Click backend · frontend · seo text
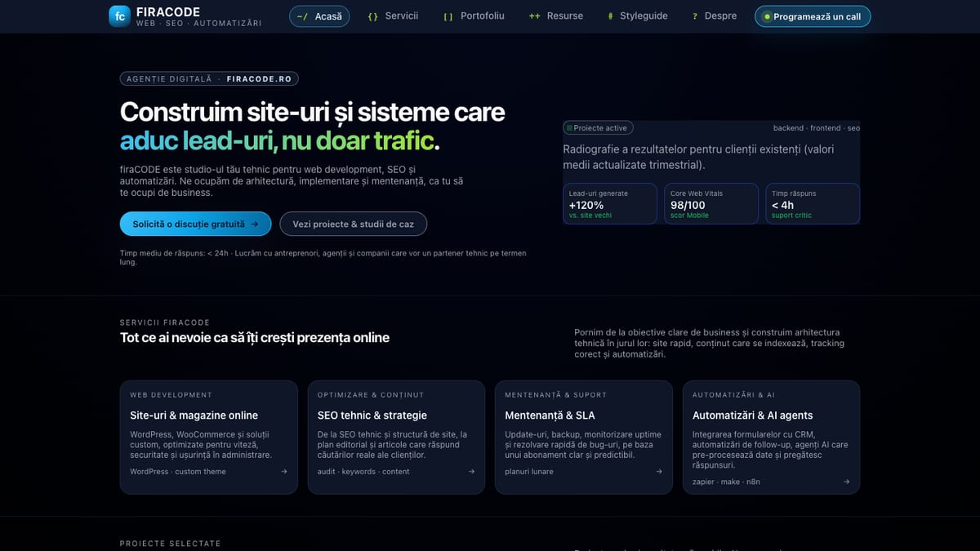The width and height of the screenshot is (980, 551). click(x=817, y=128)
